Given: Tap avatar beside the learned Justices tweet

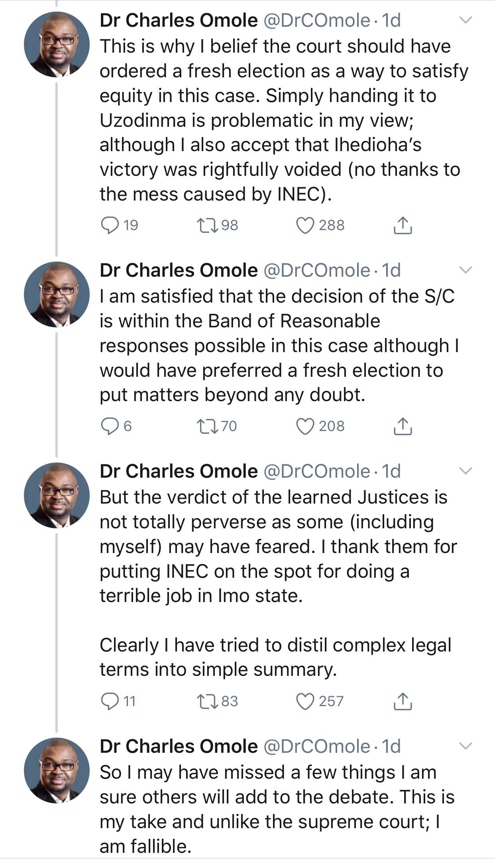Looking at the screenshot, I should tap(57, 495).
